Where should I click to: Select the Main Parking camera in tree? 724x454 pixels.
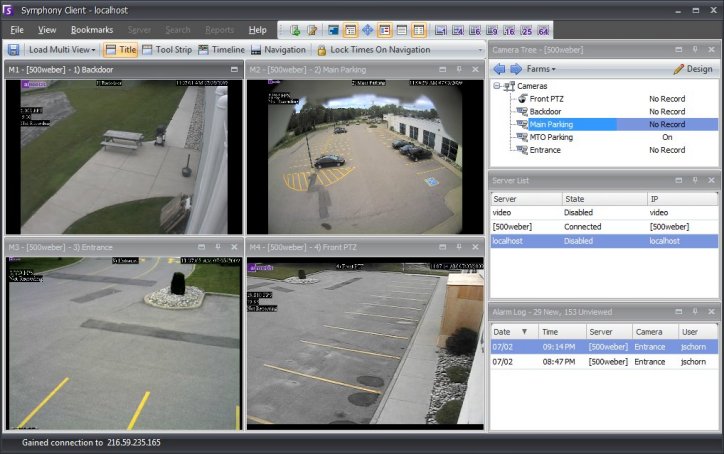point(551,124)
